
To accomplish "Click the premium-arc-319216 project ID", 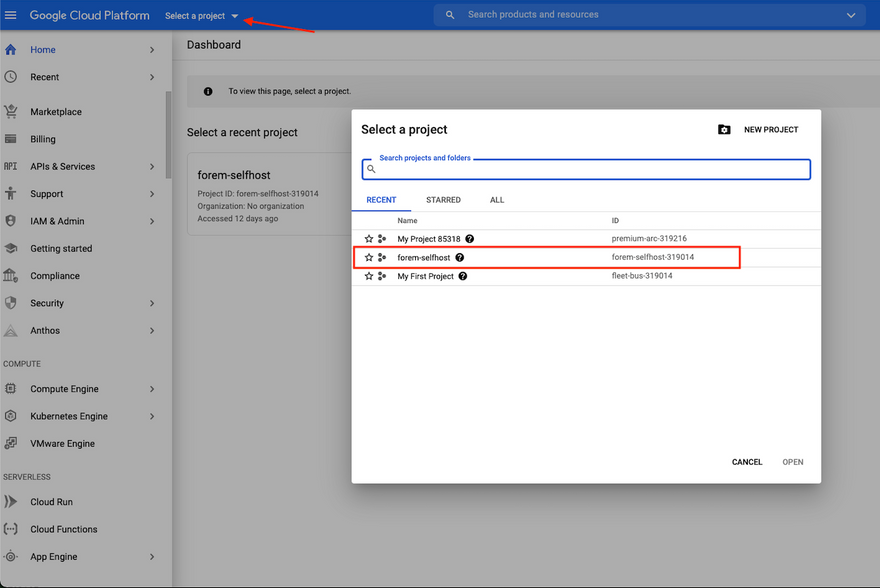I will (x=649, y=238).
